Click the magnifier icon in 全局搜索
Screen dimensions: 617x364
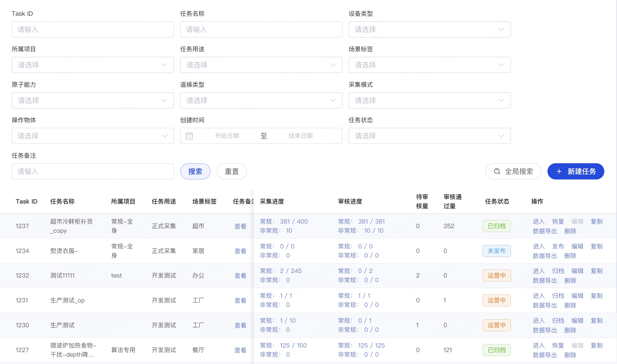pyautogui.click(x=497, y=171)
